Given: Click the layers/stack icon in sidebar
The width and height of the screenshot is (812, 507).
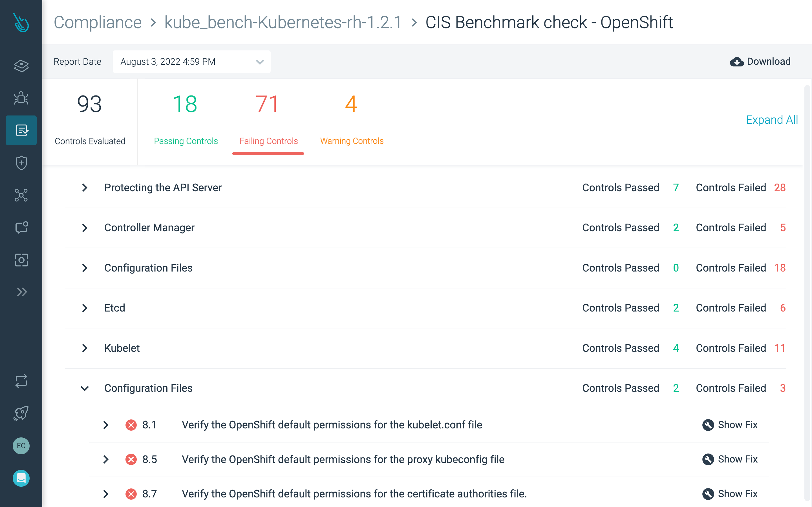Looking at the screenshot, I should pyautogui.click(x=21, y=65).
